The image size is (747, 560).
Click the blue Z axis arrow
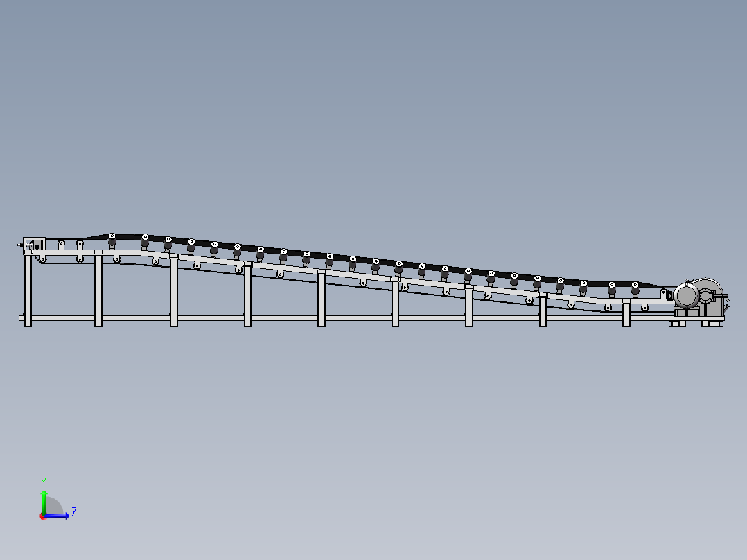point(61,516)
